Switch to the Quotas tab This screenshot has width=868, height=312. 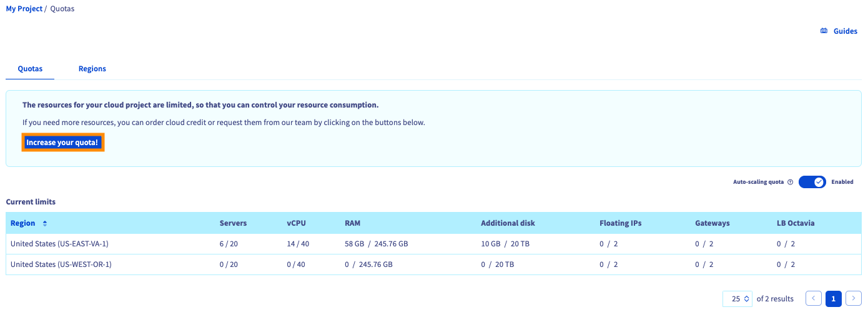[x=30, y=69]
